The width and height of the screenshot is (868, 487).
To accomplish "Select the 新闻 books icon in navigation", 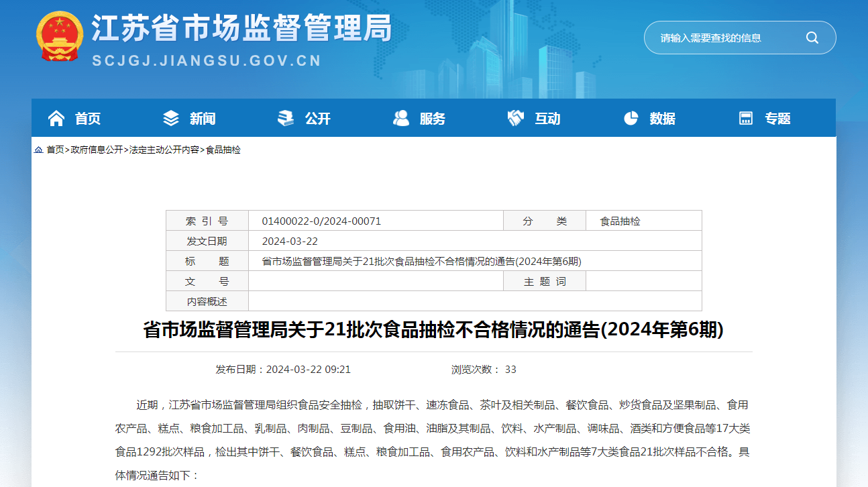I will coord(170,117).
